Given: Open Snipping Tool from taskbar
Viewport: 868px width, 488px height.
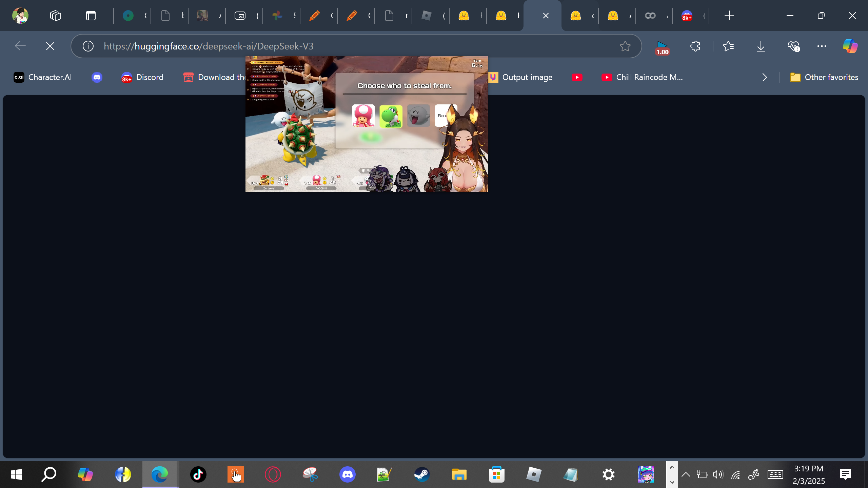Looking at the screenshot, I should pyautogui.click(x=310, y=474).
